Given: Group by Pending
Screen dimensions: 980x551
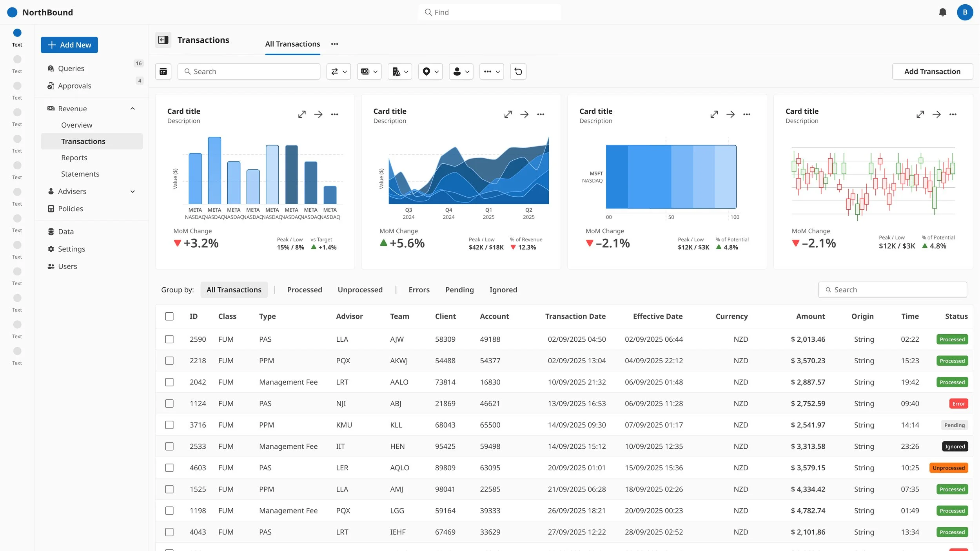Looking at the screenshot, I should point(459,290).
